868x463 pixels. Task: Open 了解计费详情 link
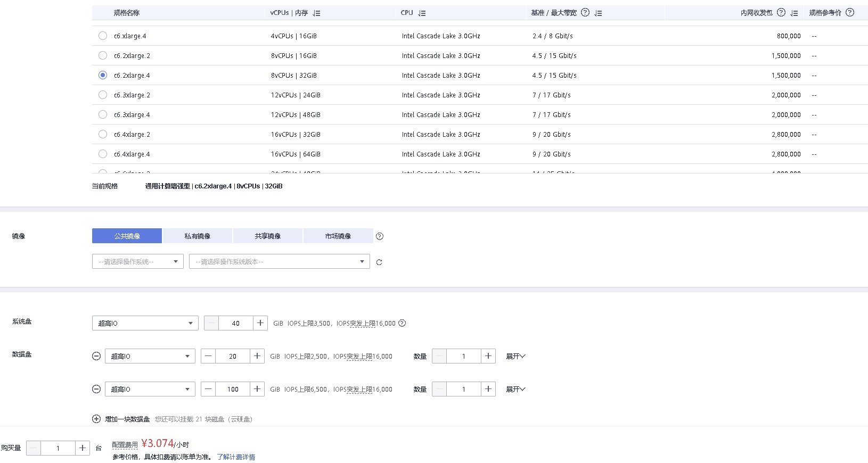236,457
